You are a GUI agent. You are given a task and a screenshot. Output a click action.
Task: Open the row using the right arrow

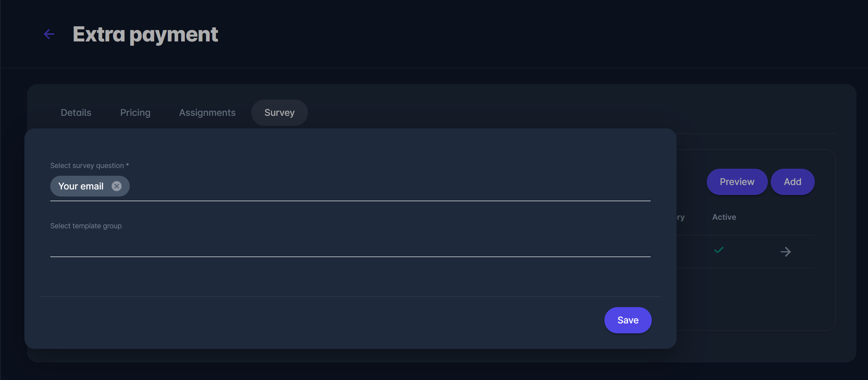click(786, 252)
